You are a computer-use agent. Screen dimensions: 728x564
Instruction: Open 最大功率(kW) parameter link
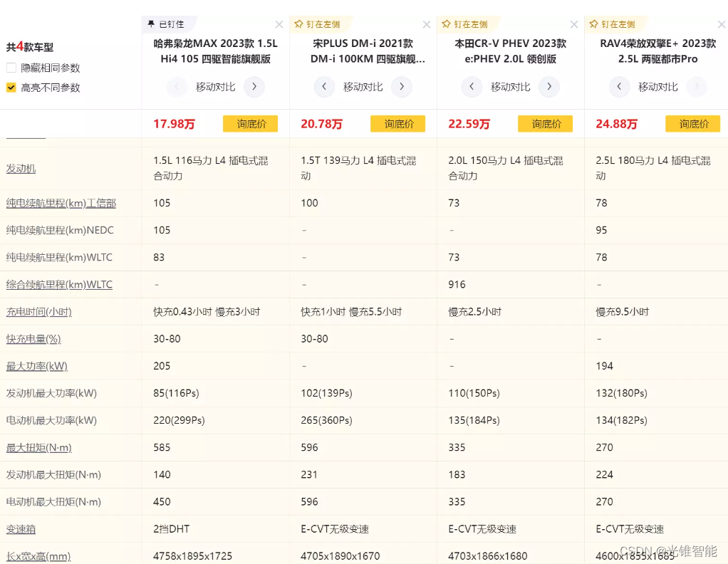click(x=36, y=366)
